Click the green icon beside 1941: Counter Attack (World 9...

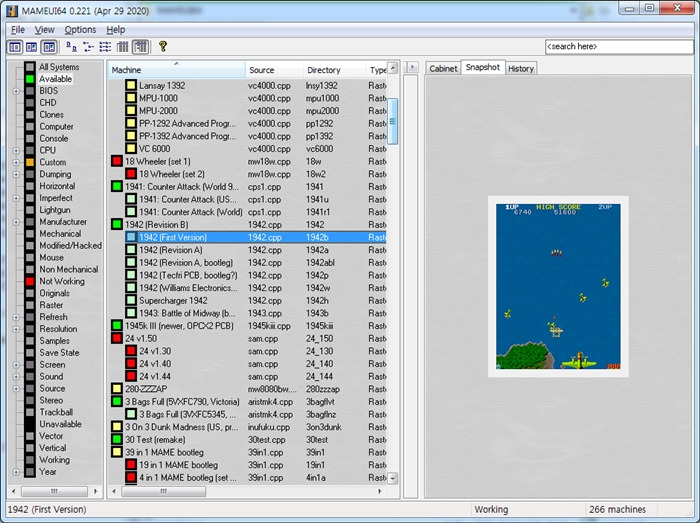(117, 187)
